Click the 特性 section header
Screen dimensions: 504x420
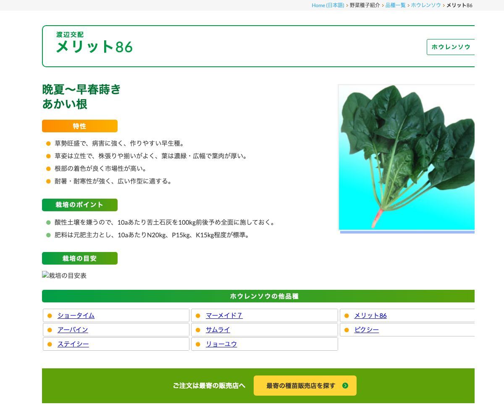coord(79,126)
